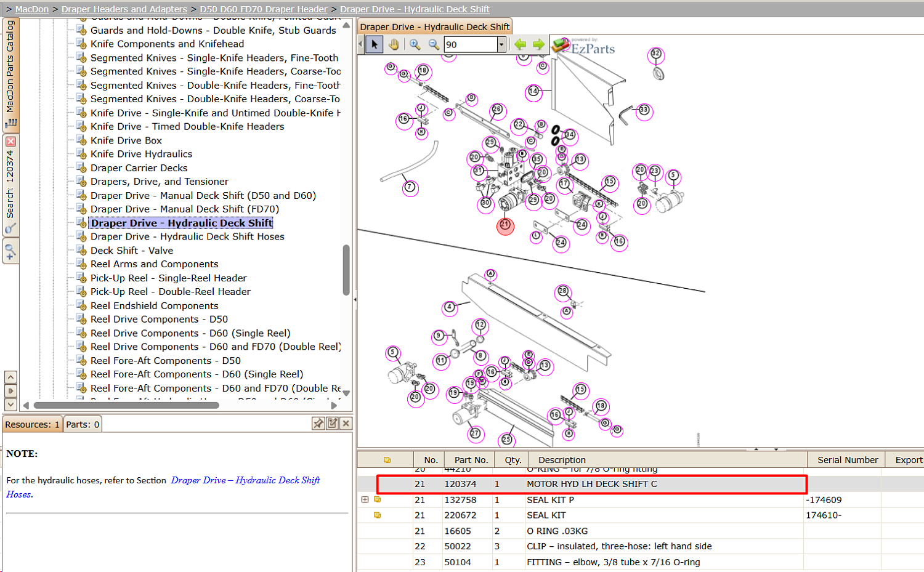The height and width of the screenshot is (572, 924).
Task: Click the side tab strip middle play-style button
Action: [10, 391]
